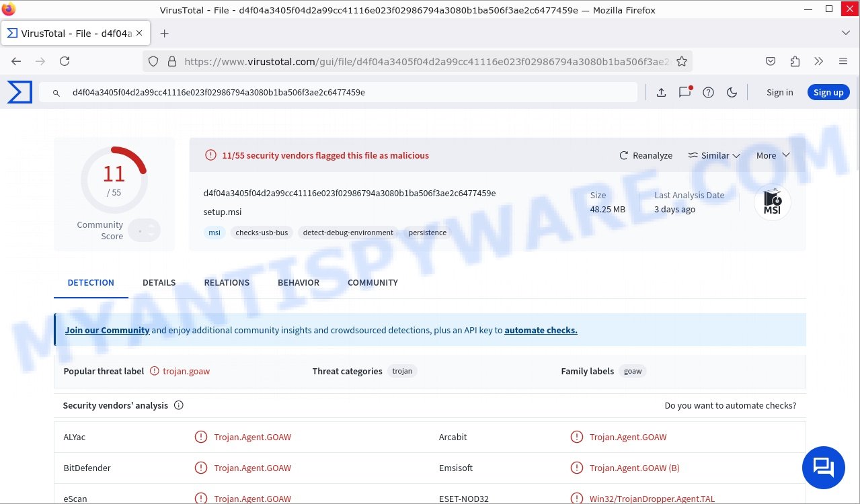Click the browser Forward arrow
Image resolution: width=860 pixels, height=504 pixels.
tap(40, 61)
